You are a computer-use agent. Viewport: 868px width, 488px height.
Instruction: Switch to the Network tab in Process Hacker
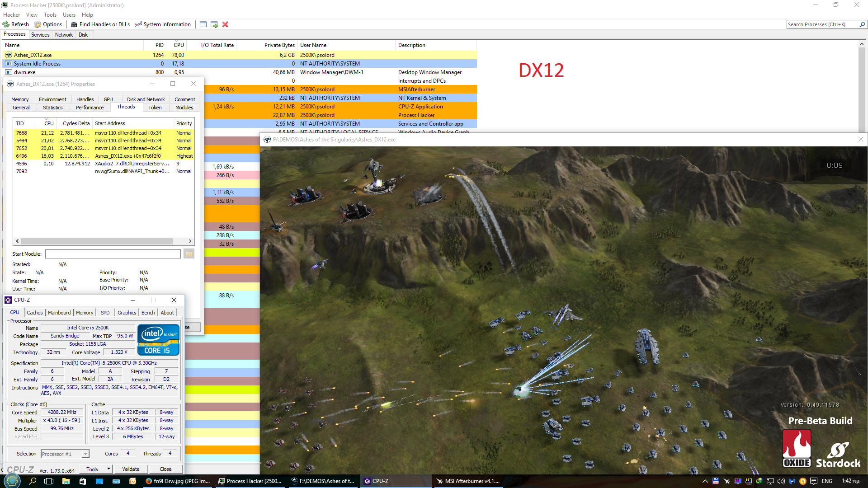64,35
